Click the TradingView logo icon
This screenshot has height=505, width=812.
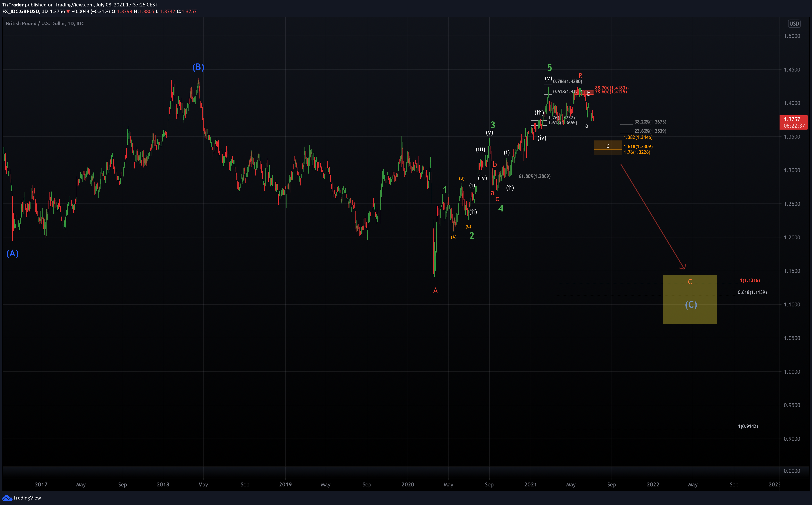pos(7,498)
